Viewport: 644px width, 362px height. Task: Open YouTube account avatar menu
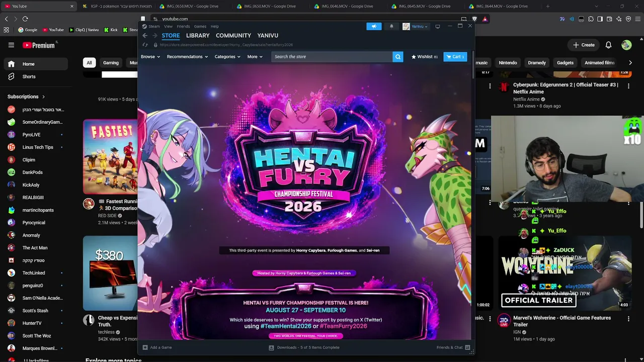tap(626, 45)
